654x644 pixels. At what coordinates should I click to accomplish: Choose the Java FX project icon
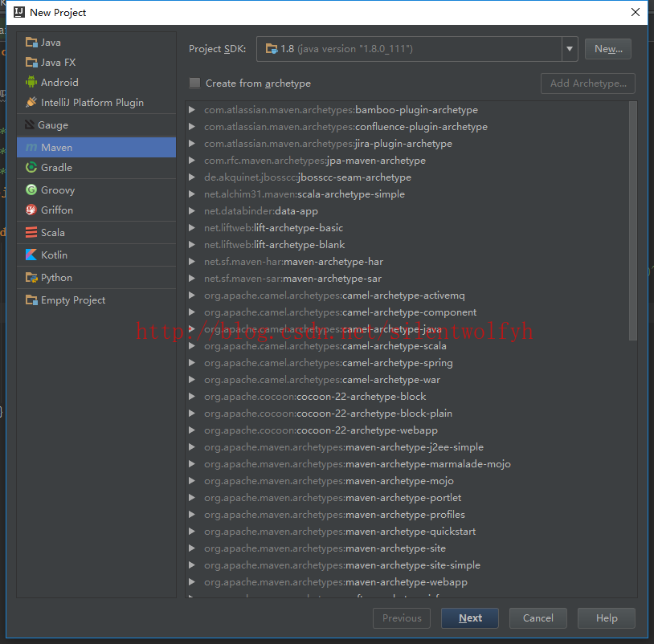[31, 63]
